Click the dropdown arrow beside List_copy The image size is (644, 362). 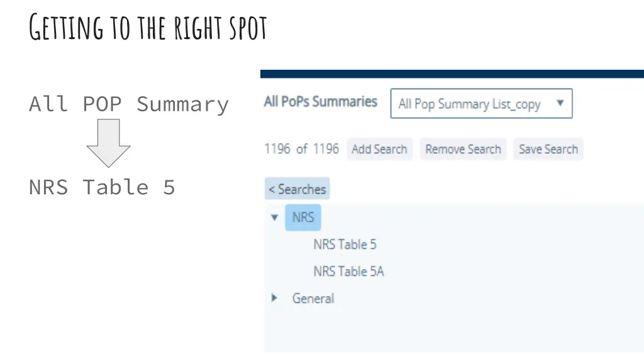[x=560, y=103]
